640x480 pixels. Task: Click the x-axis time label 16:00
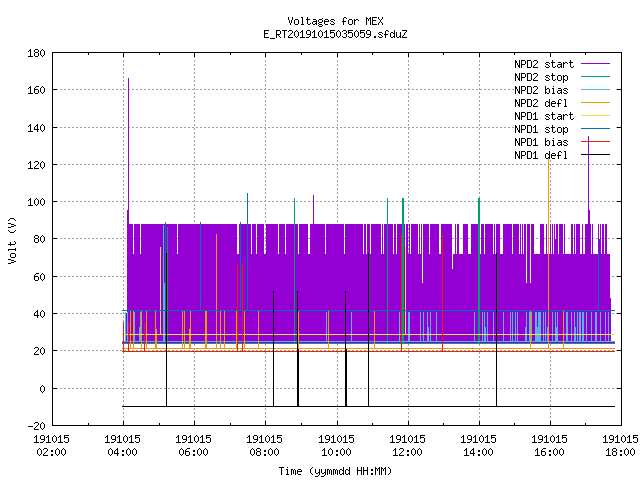click(549, 452)
